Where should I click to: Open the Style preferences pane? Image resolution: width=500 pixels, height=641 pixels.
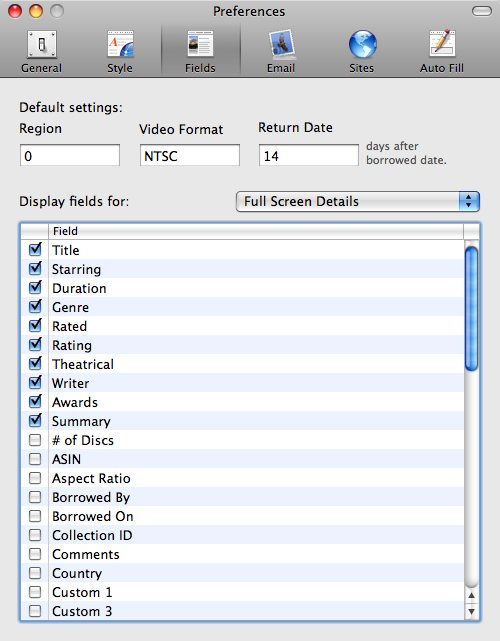[x=120, y=51]
